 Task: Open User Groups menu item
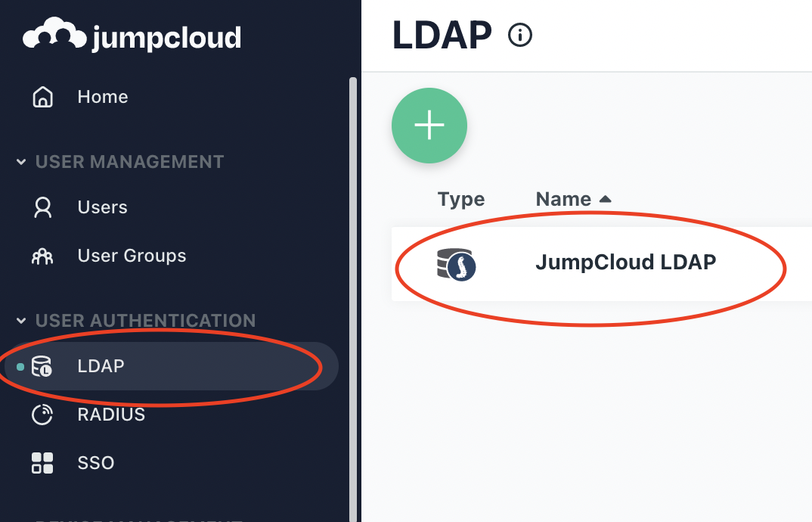pos(132,256)
